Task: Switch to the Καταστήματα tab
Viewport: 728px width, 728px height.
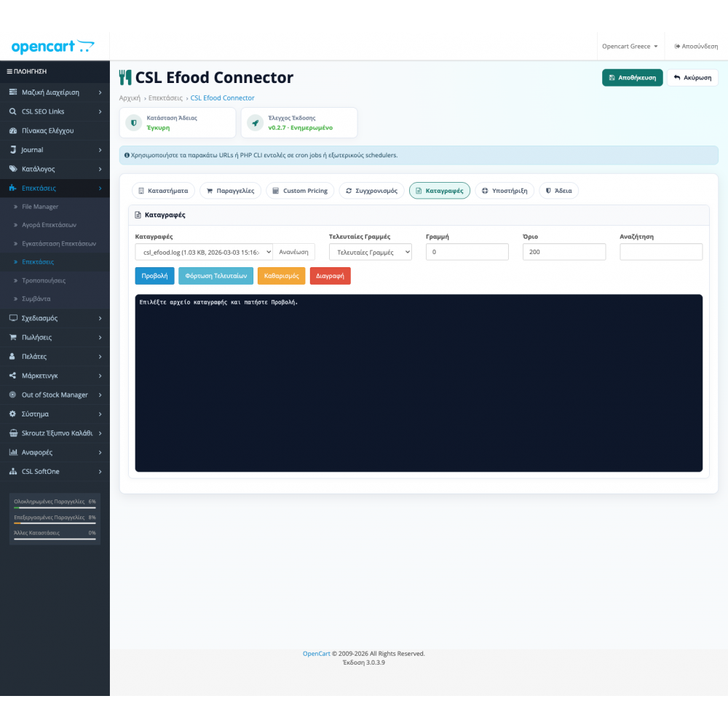Action: 163,191
